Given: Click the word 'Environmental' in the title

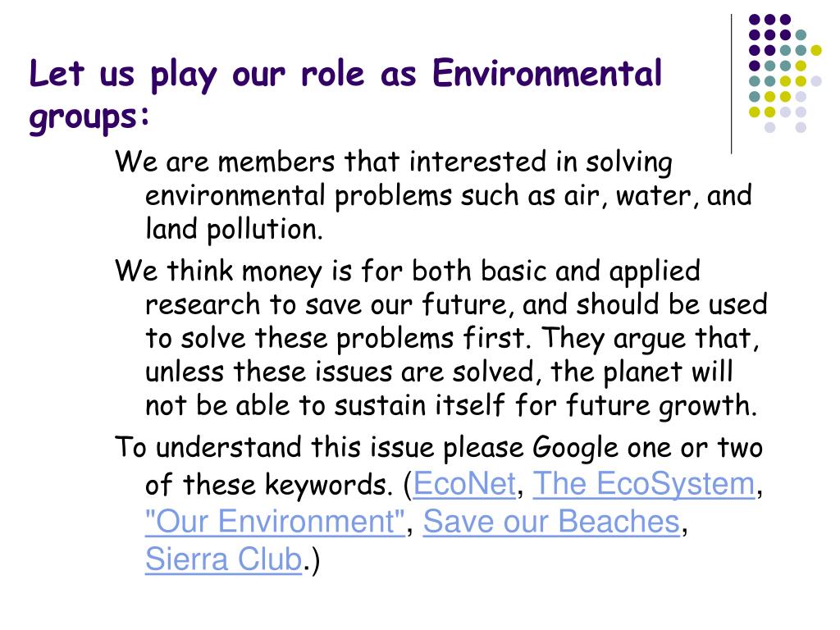Looking at the screenshot, I should coord(547,73).
